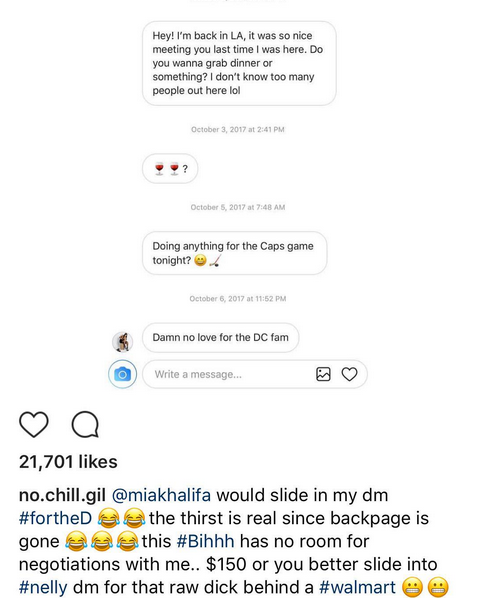Select the wine glasses emoji message
This screenshot has width=485, height=598.
170,168
